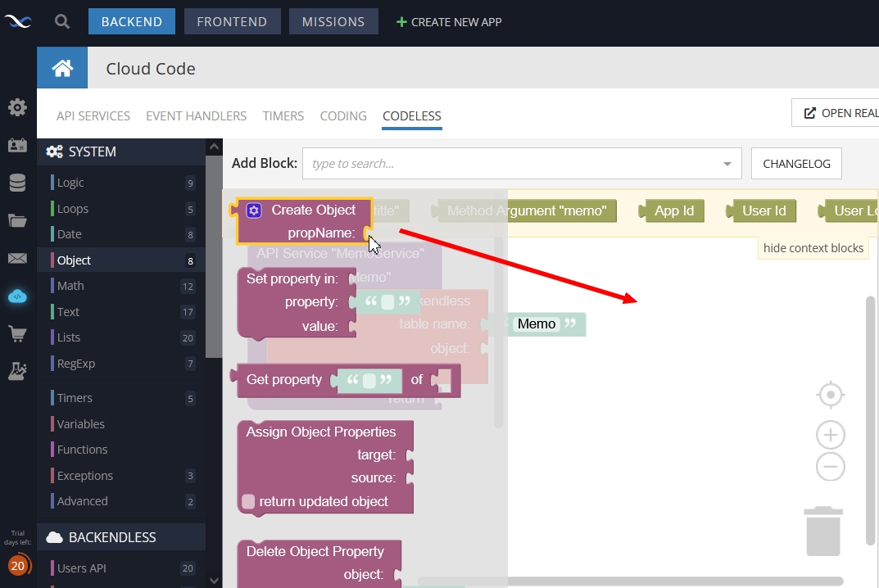Switch to the BACKEND tab
Viewport: 879px width, 588px height.
132,22
